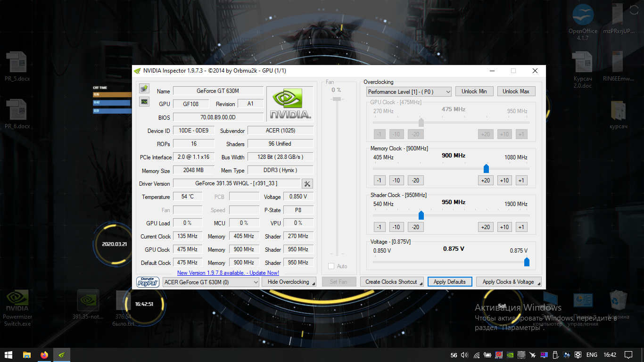
Task: Click the Fan speed vertical slider
Action: (337, 99)
